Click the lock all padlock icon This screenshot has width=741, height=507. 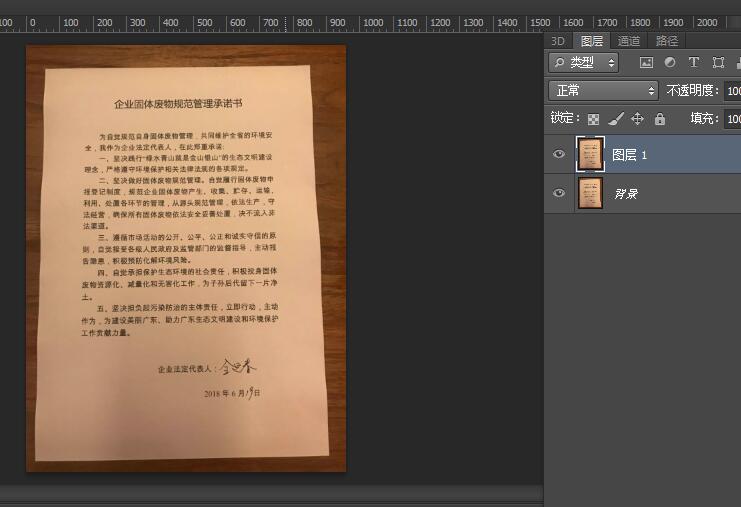pos(660,119)
